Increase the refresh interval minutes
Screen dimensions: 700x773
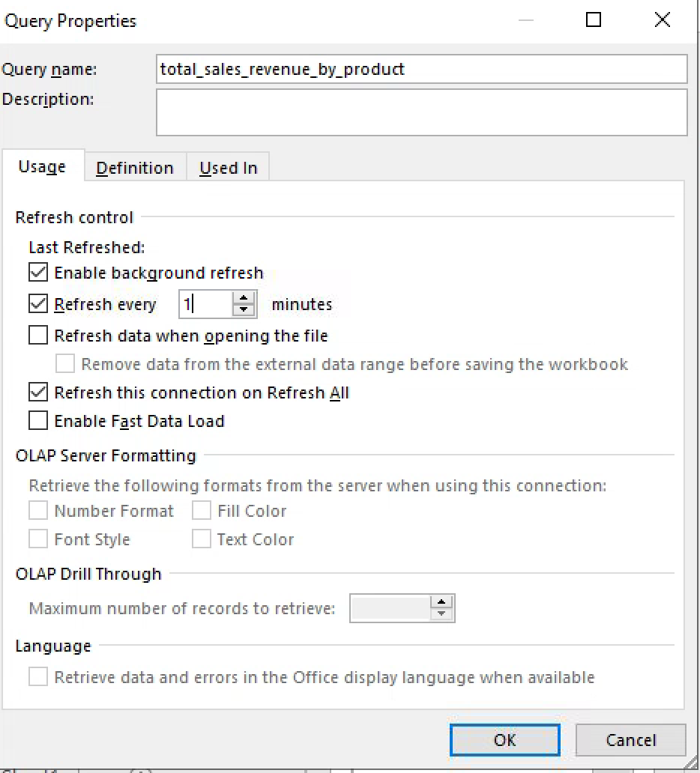pos(243,299)
